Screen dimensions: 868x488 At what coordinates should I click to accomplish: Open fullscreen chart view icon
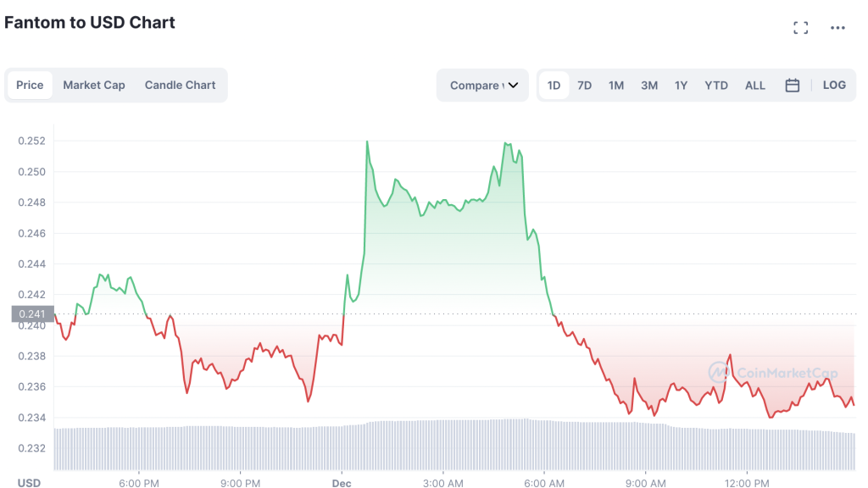point(800,28)
